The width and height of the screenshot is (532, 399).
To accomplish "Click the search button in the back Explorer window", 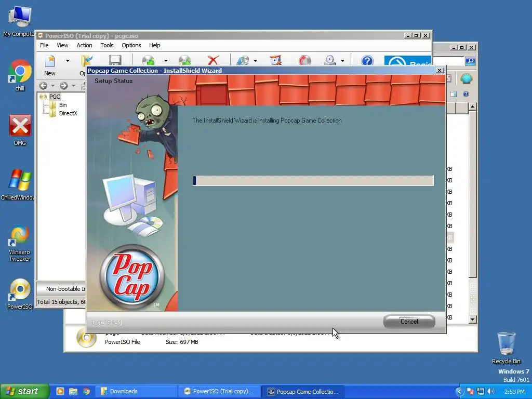I will coord(470,61).
